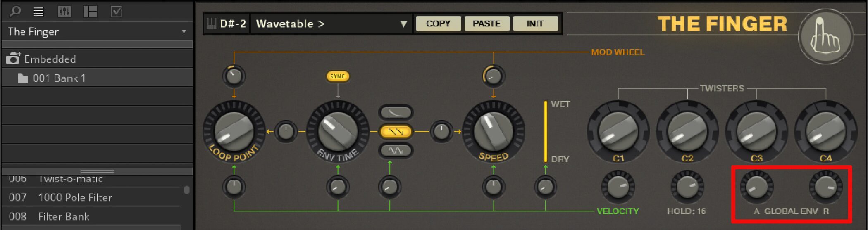Select the sawtooth envelope shape button
868x230 pixels.
point(396,132)
